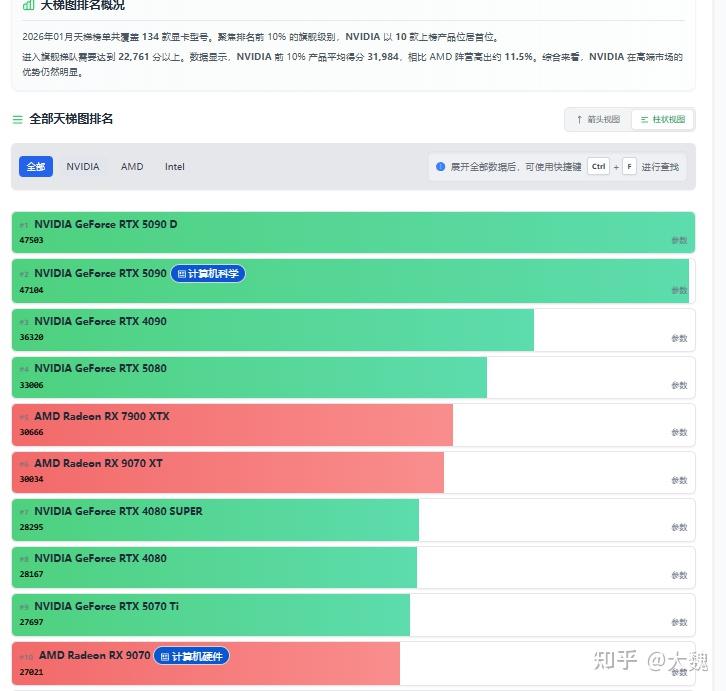Select NVIDIA GeForce RTX 5090 title
The height and width of the screenshot is (691, 726).
[x=100, y=273]
